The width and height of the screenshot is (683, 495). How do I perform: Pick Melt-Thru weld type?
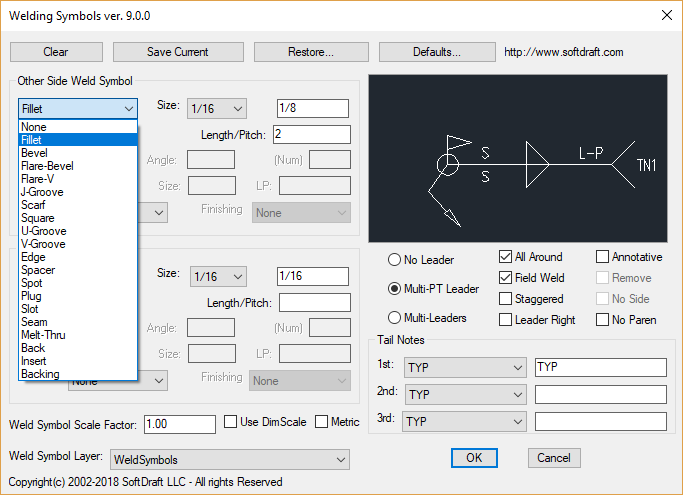(x=78, y=335)
